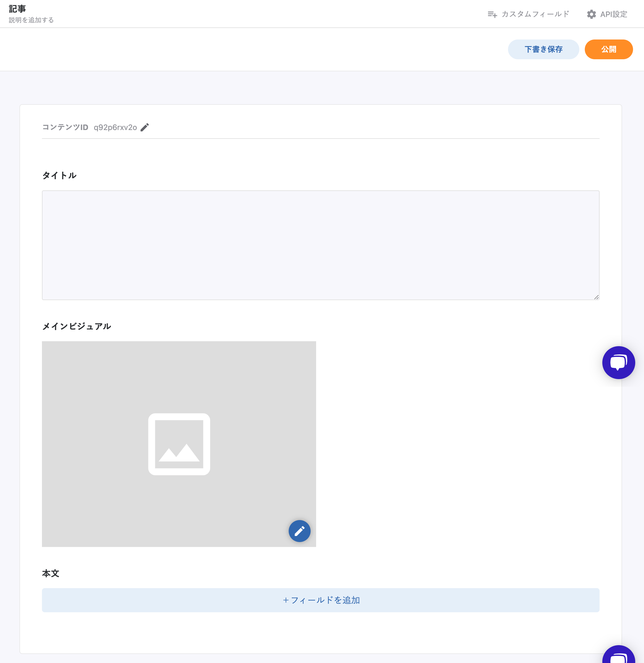
Task: Click content ID value q92p6rxv2o
Action: click(115, 127)
